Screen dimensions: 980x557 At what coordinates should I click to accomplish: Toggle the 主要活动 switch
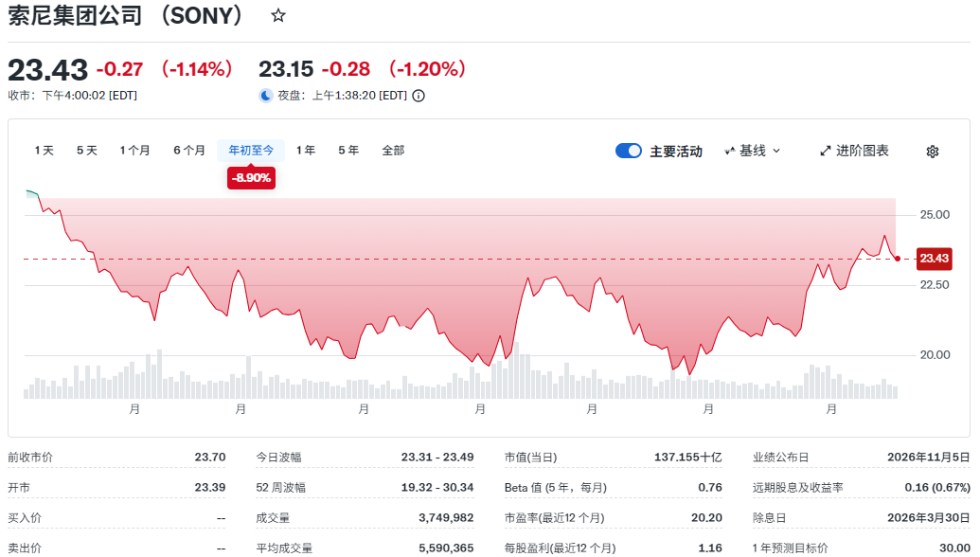pos(628,151)
